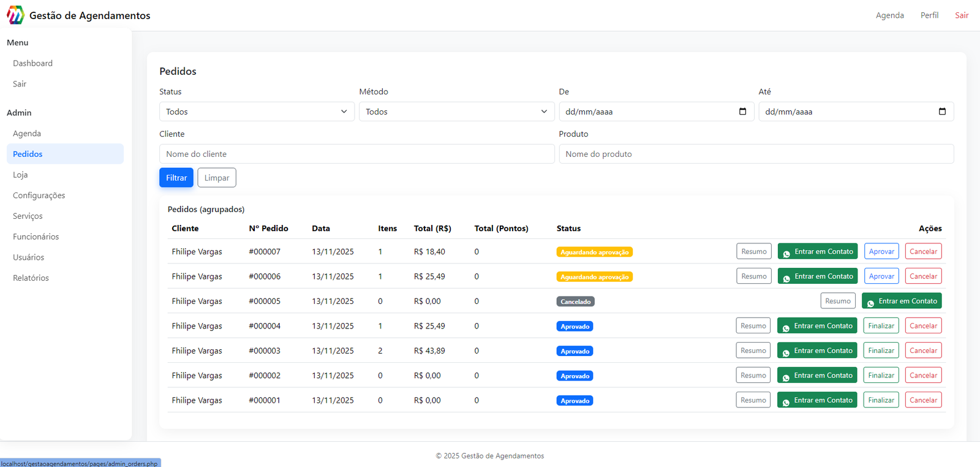
Task: Expand the Status filter dropdown
Action: coord(257,112)
